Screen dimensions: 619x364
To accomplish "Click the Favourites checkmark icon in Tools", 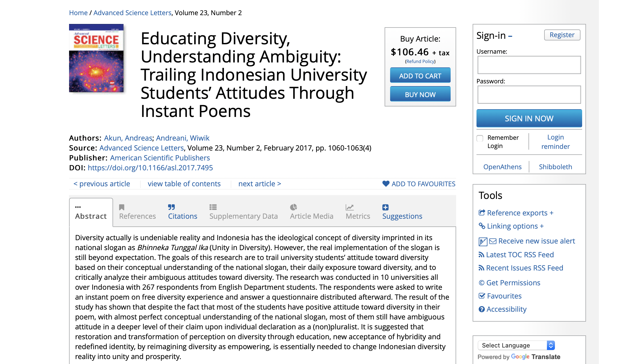I will point(482,296).
